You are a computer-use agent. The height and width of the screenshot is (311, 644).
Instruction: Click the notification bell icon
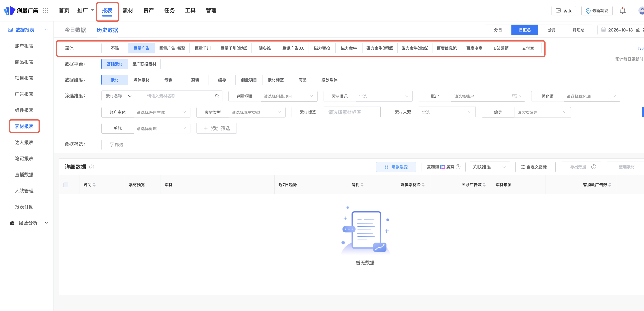[x=623, y=11]
